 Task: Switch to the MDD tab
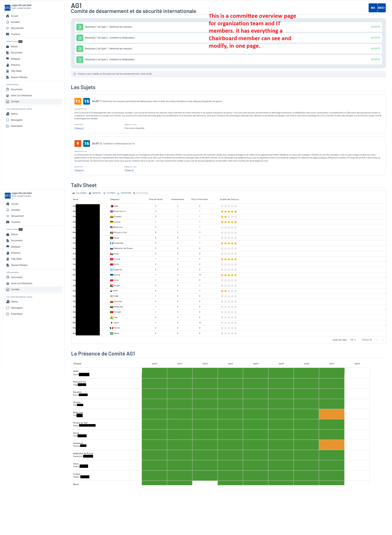click(381, 8)
